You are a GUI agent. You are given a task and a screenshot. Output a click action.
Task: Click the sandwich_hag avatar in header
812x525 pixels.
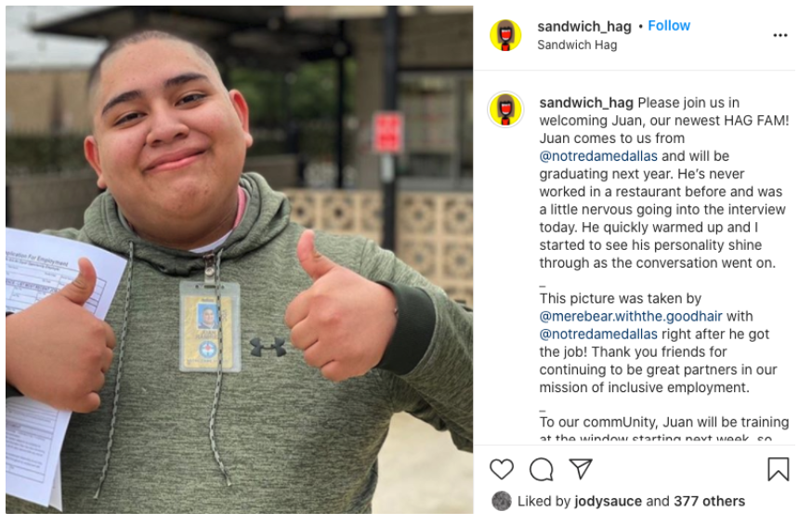coord(505,35)
